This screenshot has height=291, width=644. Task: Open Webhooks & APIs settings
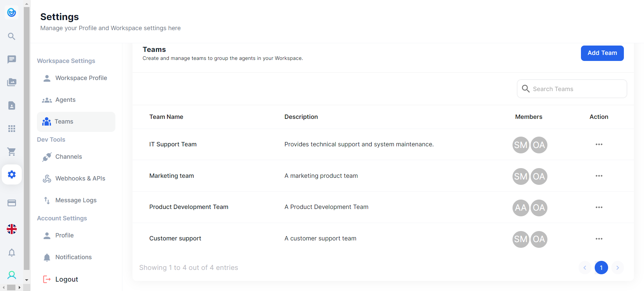[x=80, y=178]
